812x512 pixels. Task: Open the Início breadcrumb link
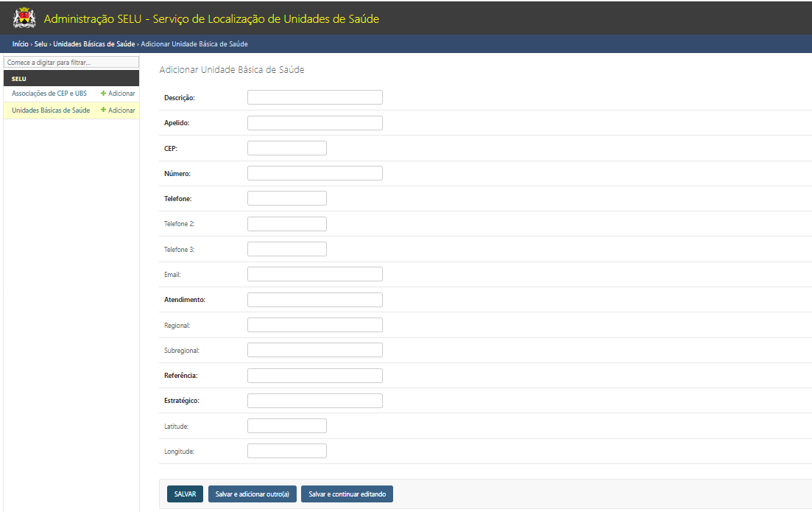coord(20,44)
